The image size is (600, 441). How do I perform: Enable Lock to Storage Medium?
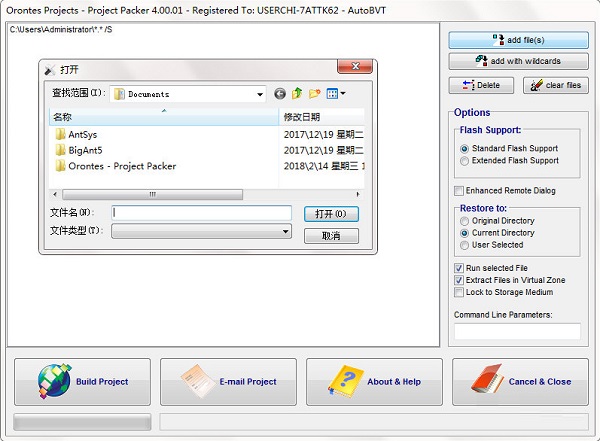coord(458,292)
